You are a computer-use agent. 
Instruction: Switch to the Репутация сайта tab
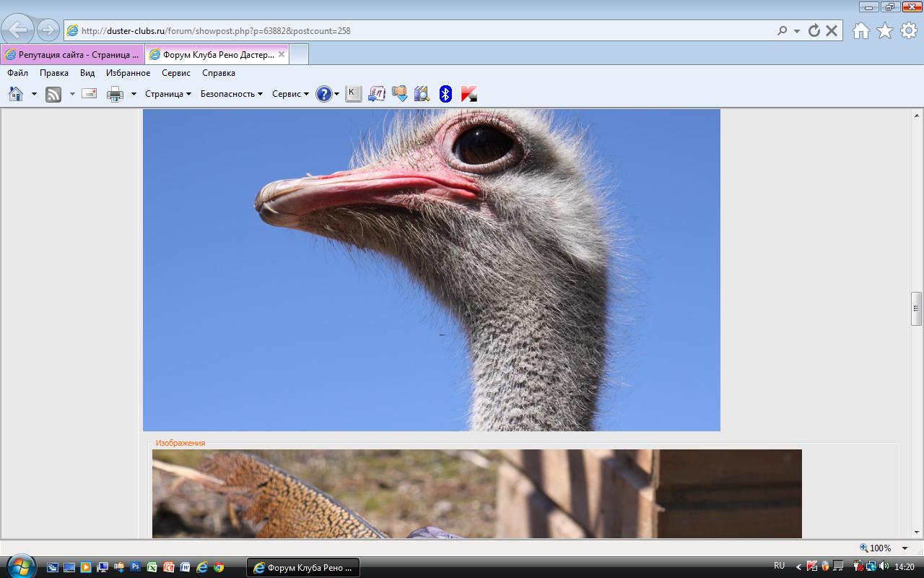coord(72,55)
